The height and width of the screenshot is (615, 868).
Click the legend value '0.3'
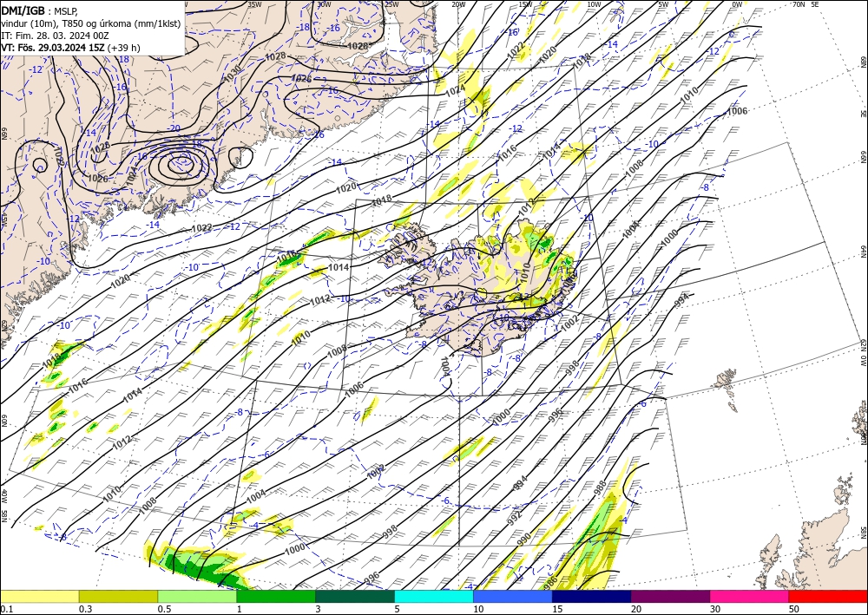pyautogui.click(x=85, y=609)
